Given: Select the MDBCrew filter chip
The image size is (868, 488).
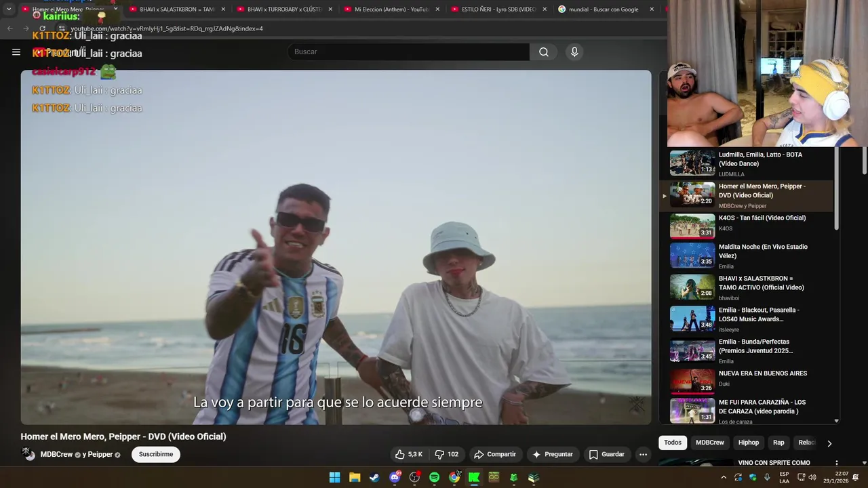Looking at the screenshot, I should (x=710, y=443).
